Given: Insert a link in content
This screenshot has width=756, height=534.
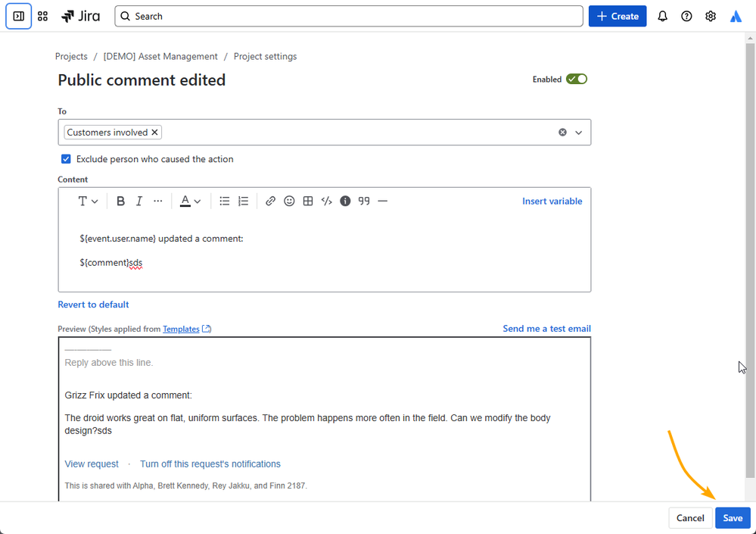Looking at the screenshot, I should [x=270, y=201].
